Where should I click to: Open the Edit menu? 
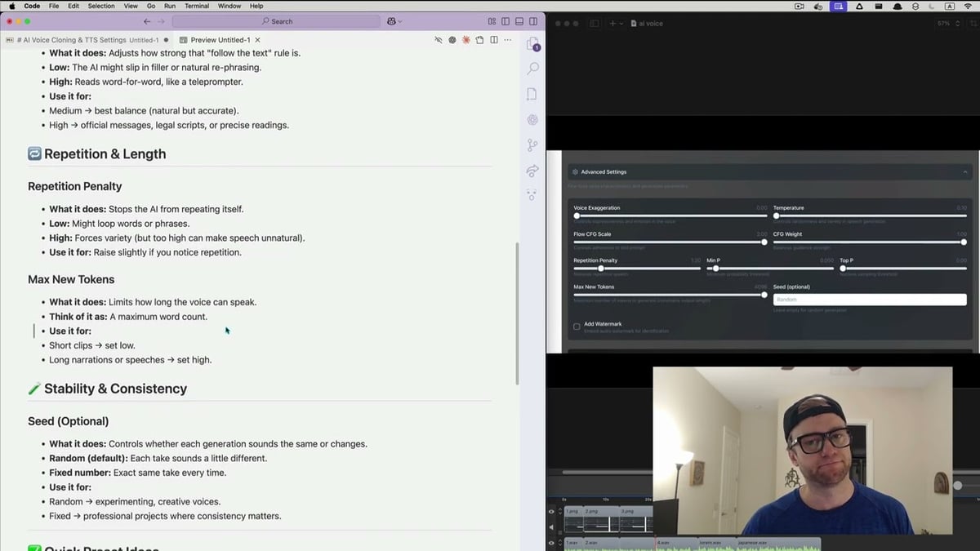[73, 6]
